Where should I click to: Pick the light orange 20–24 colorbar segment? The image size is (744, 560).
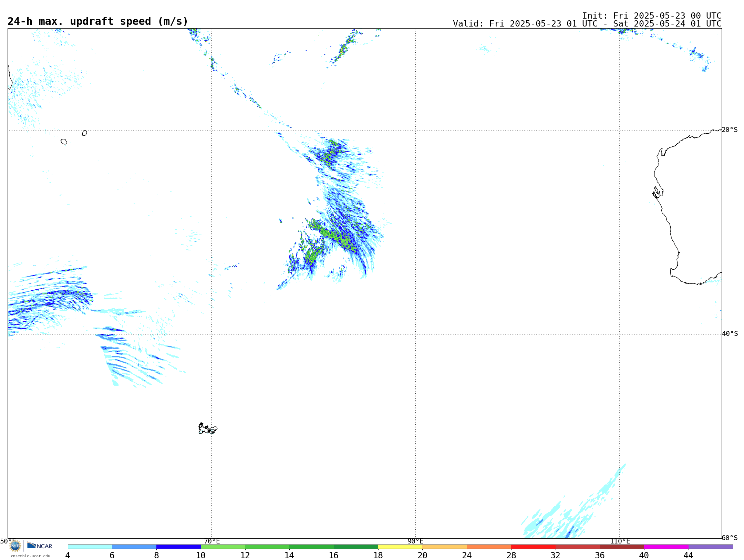click(x=445, y=547)
